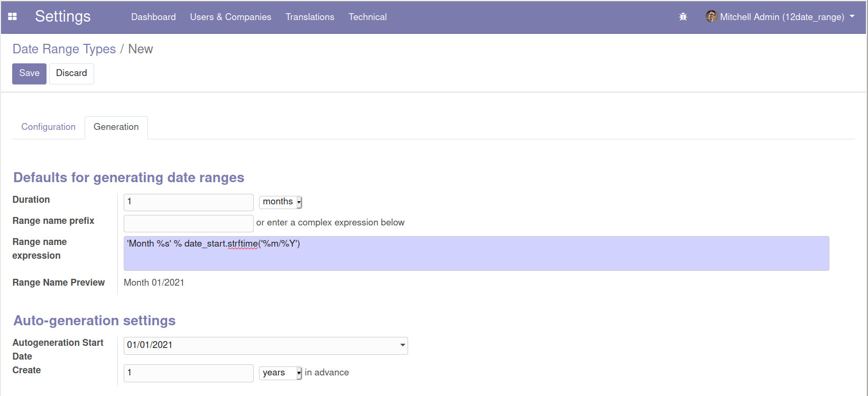Click the Range name expression label

click(x=40, y=249)
